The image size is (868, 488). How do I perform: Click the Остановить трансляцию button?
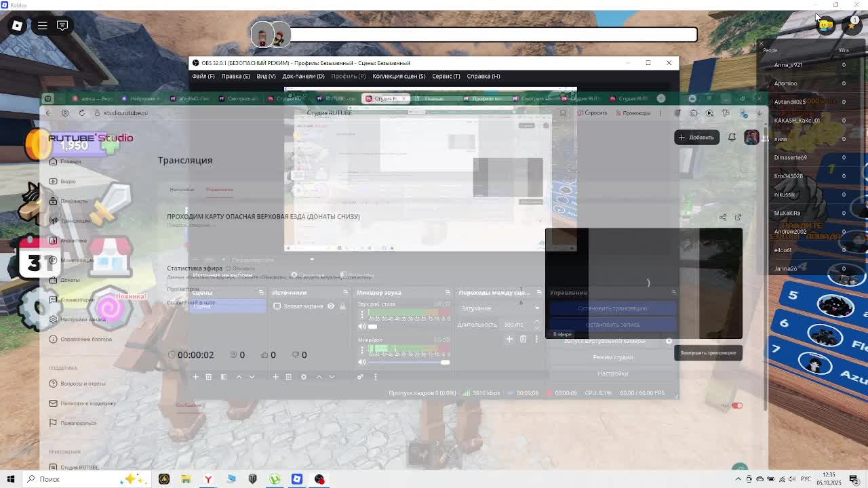pos(612,308)
